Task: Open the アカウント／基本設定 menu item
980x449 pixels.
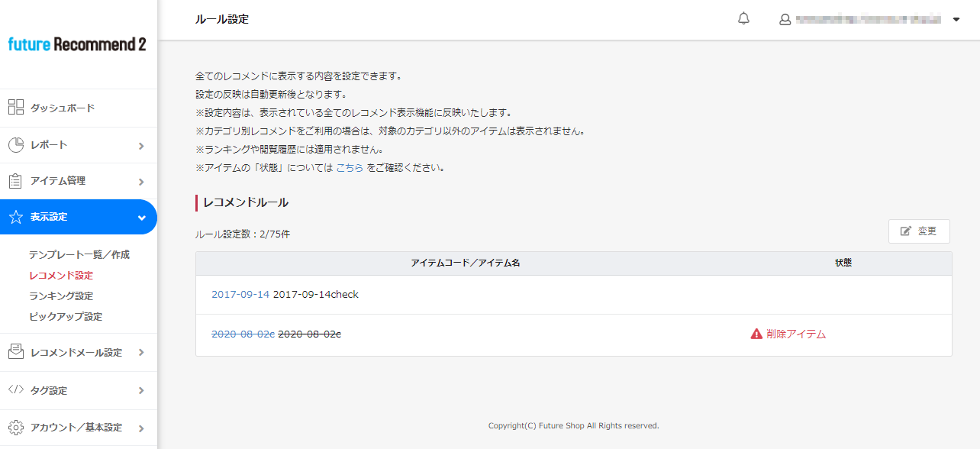Action: click(79, 428)
